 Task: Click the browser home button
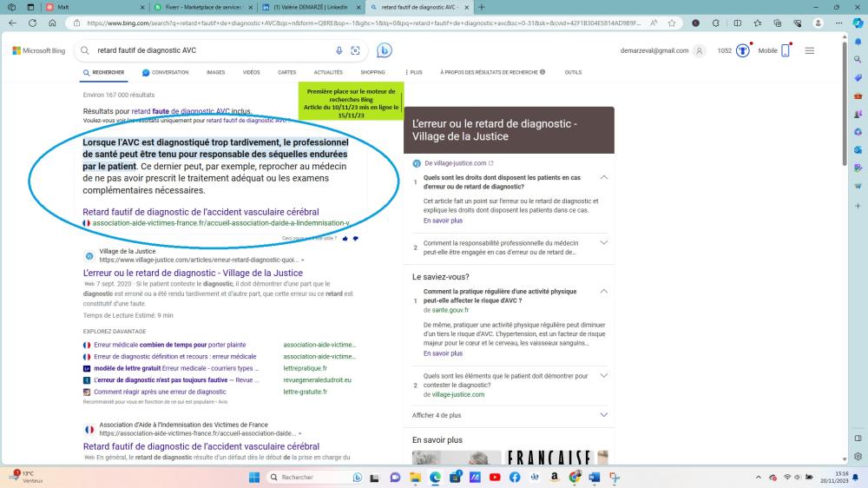point(53,23)
